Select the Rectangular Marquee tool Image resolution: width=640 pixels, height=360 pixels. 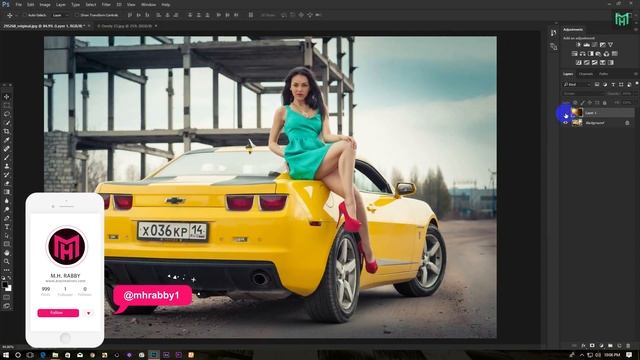[7, 105]
